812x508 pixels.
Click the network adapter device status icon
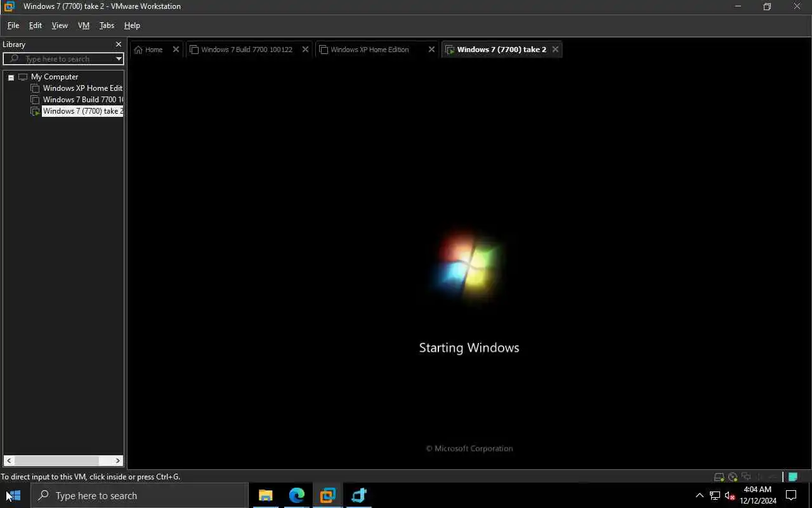pyautogui.click(x=746, y=477)
